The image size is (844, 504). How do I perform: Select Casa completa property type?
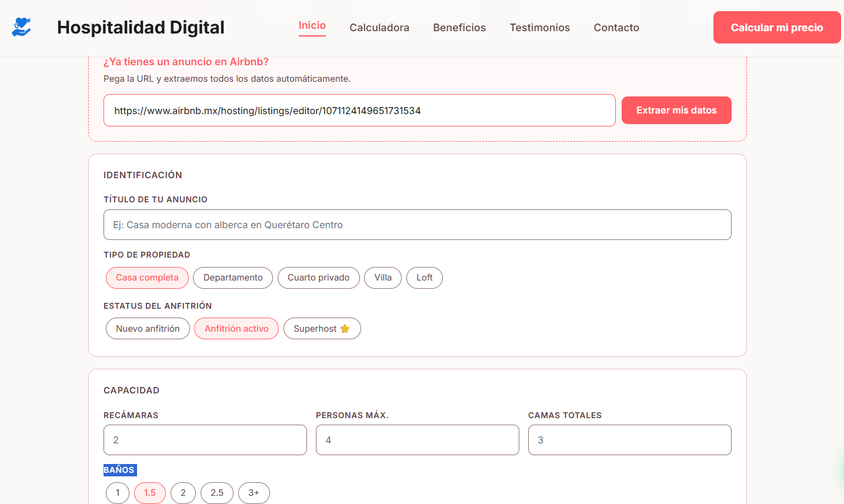tap(147, 278)
